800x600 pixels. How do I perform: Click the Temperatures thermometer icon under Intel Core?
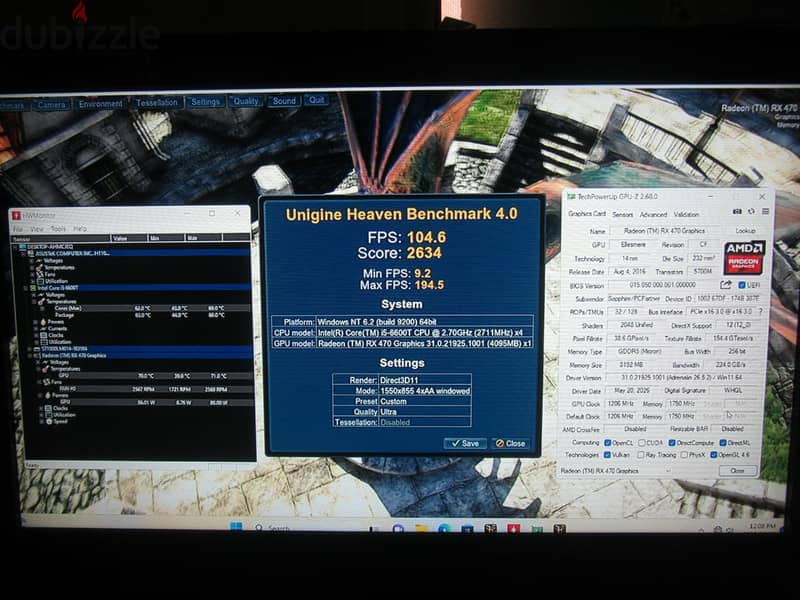tap(41, 302)
